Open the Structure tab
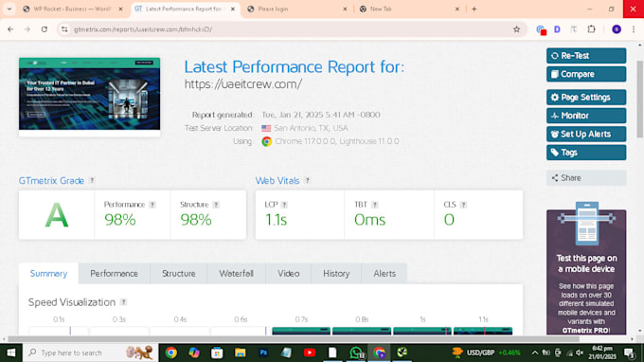This screenshot has height=362, width=644. click(x=179, y=274)
